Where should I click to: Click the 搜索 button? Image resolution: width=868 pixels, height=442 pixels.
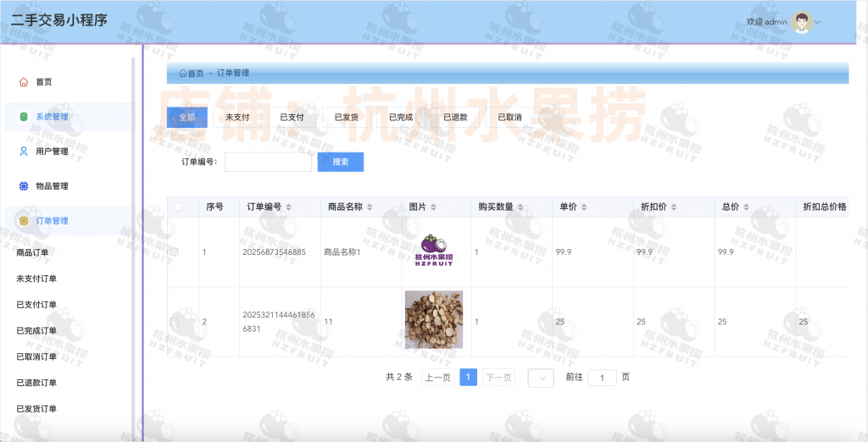point(341,162)
